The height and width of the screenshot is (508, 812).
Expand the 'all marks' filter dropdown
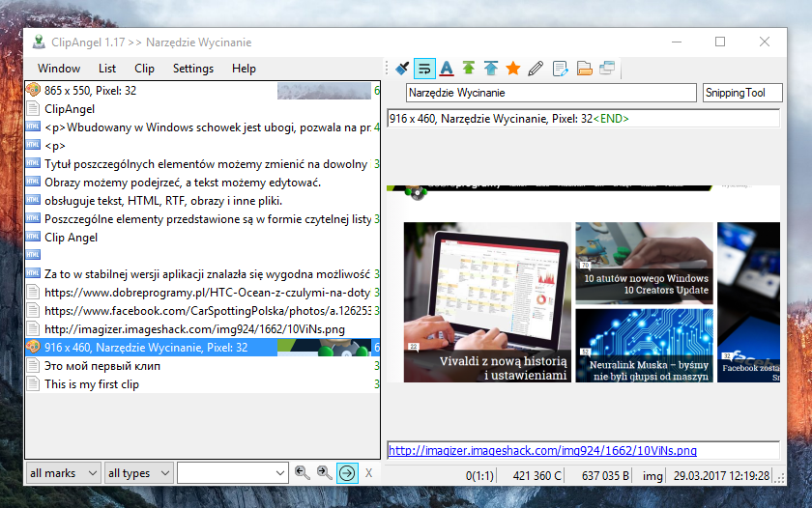tap(63, 473)
